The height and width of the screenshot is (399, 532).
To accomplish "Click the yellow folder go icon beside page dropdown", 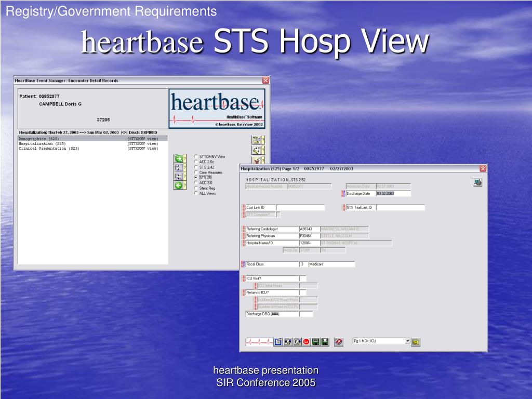I will click(x=416, y=342).
